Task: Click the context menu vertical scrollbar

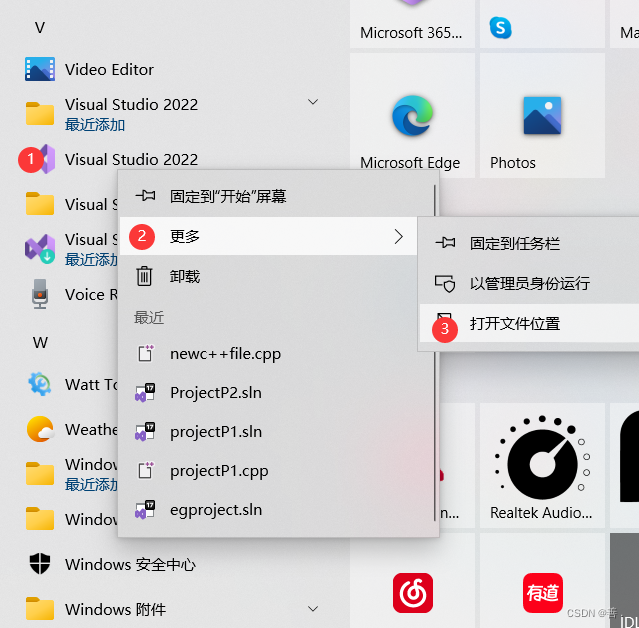Action: point(435,353)
